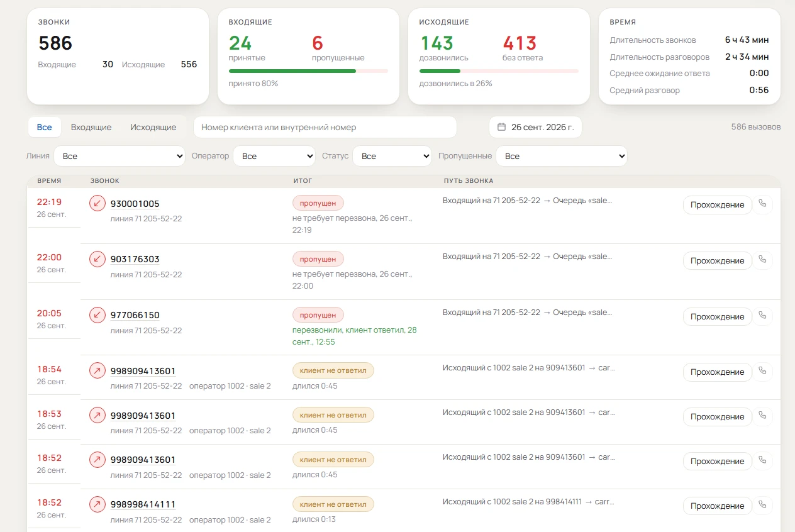Click phone icon in 22:00 call row
Image resolution: width=795 pixels, height=532 pixels.
(x=763, y=260)
